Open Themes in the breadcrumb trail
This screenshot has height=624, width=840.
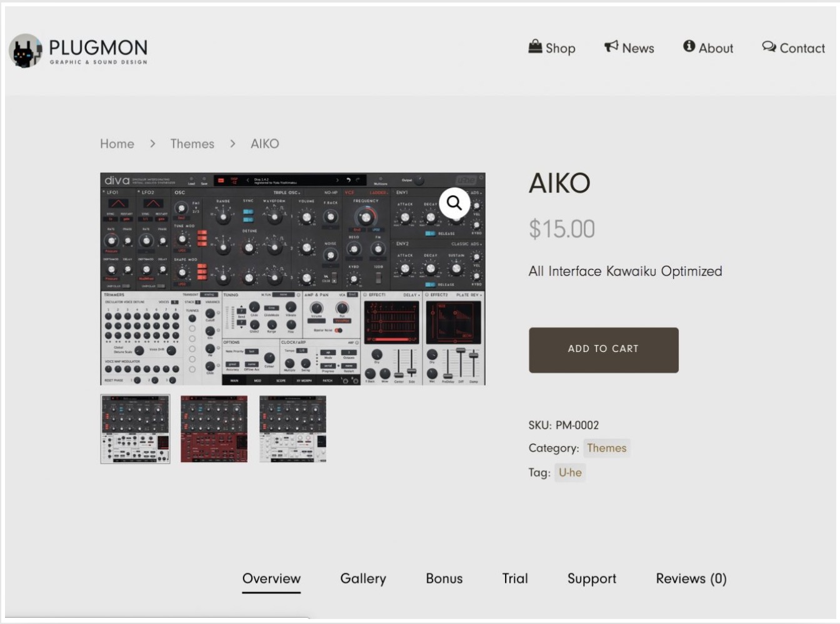[x=192, y=144]
